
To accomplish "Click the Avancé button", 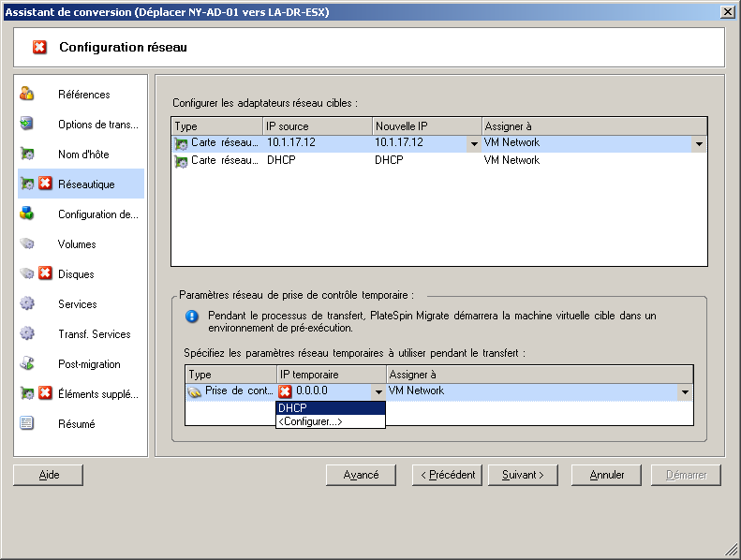I will pos(361,475).
